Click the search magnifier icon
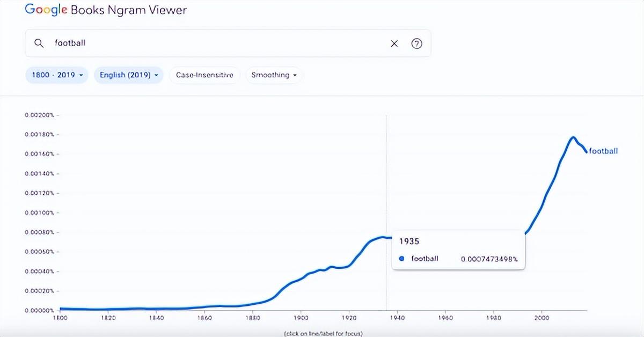 [39, 43]
